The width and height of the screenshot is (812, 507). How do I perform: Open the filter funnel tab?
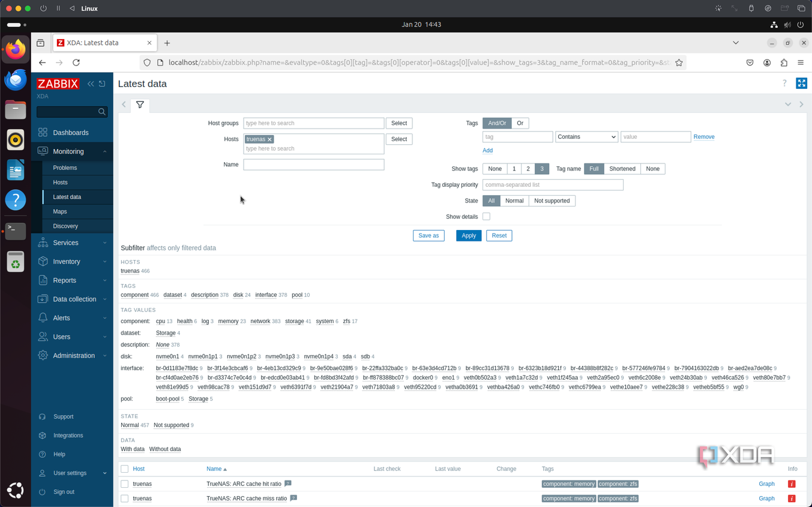[140, 105]
